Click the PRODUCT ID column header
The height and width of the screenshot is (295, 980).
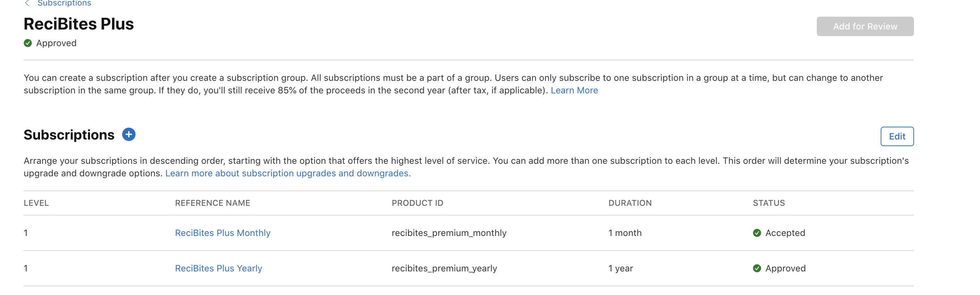click(417, 203)
